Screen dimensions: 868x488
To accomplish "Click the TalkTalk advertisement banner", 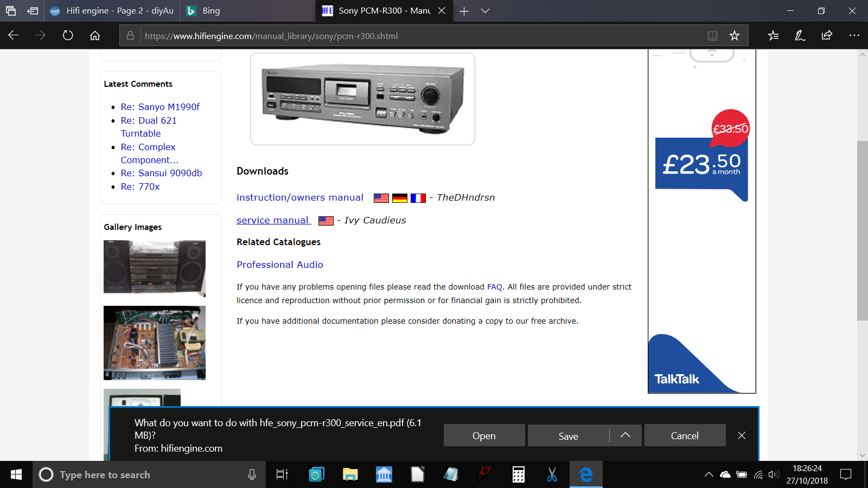I will click(702, 221).
